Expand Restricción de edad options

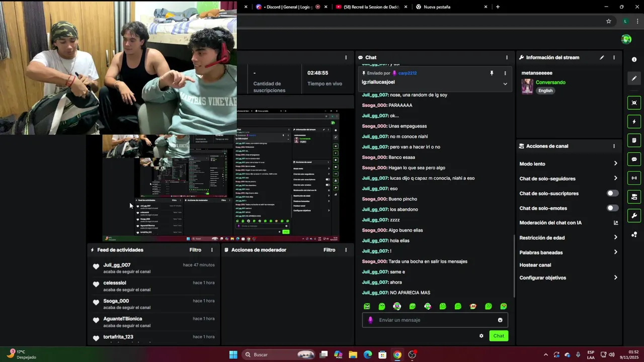click(615, 237)
